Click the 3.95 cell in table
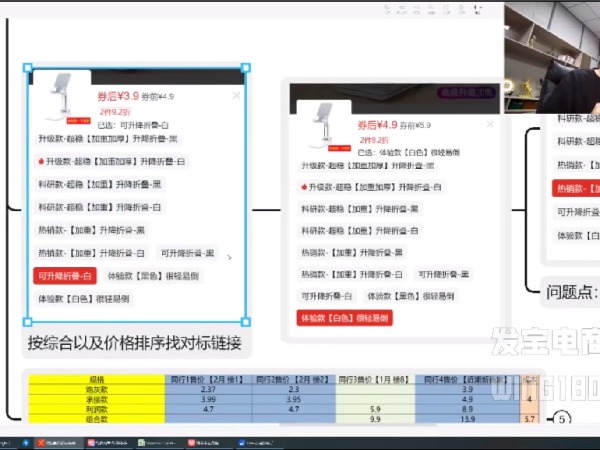Screen dimensions: 600x450 click(x=293, y=399)
